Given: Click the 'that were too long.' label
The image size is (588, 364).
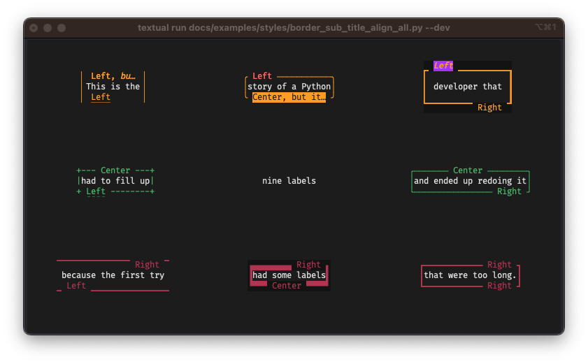Looking at the screenshot, I should point(471,275).
